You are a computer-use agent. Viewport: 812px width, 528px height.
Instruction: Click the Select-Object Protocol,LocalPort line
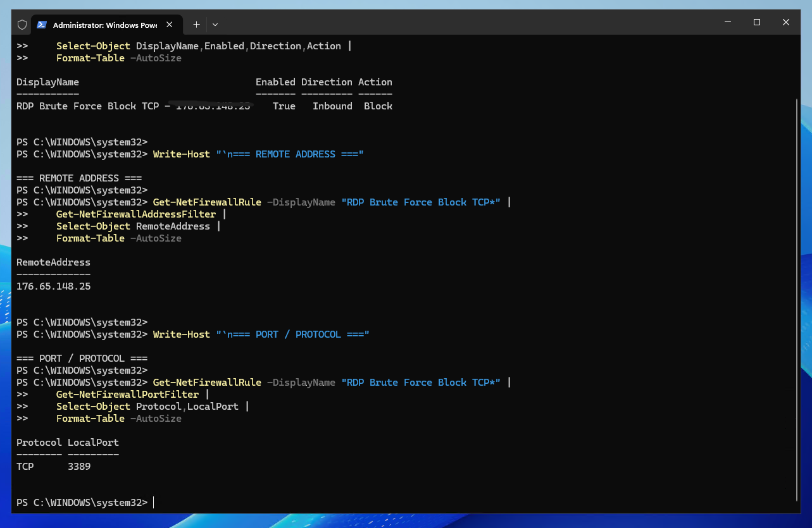(133, 407)
